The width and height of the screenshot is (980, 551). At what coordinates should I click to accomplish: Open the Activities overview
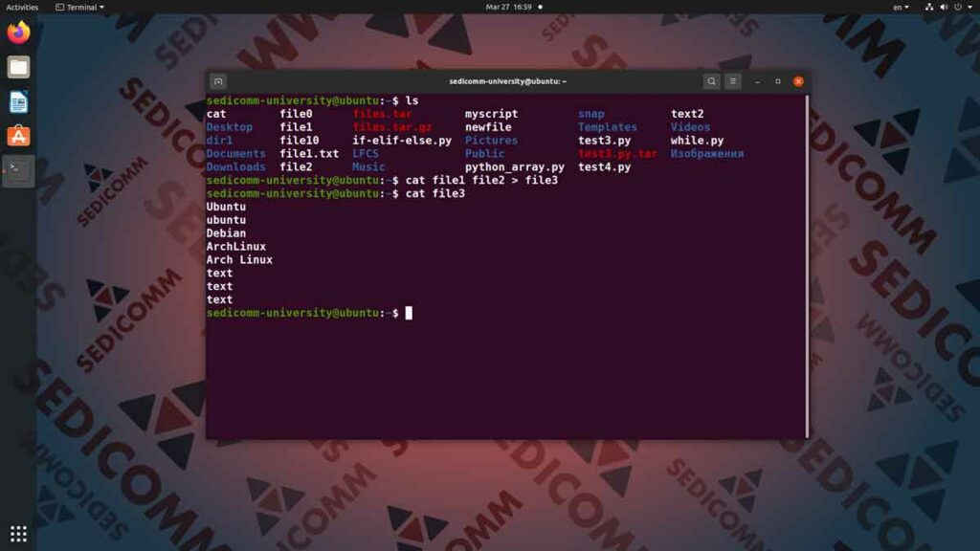click(22, 7)
